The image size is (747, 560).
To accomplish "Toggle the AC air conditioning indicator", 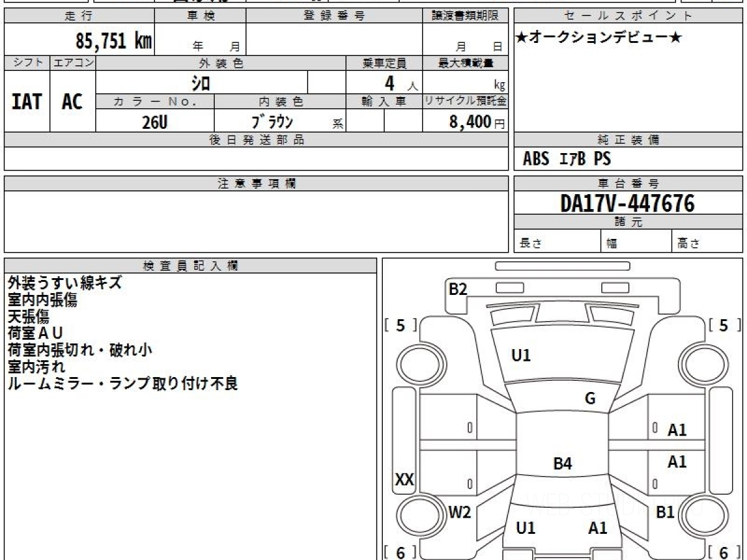I will click(71, 102).
